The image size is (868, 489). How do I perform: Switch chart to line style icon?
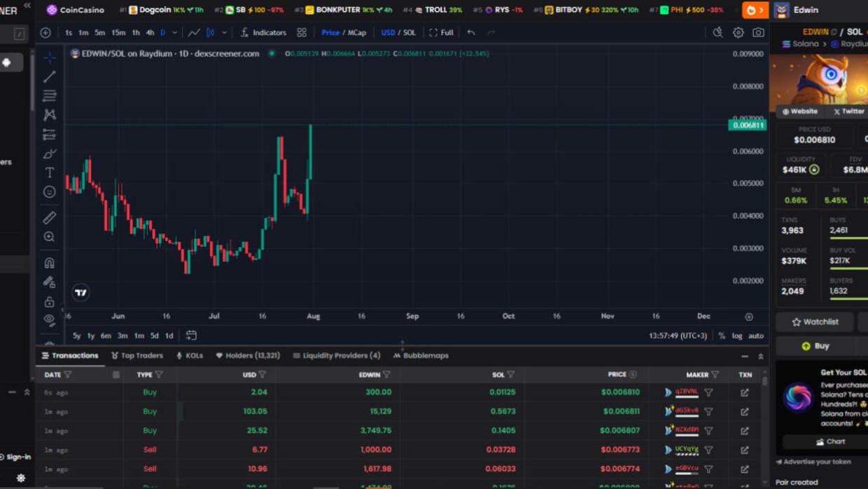click(x=194, y=32)
